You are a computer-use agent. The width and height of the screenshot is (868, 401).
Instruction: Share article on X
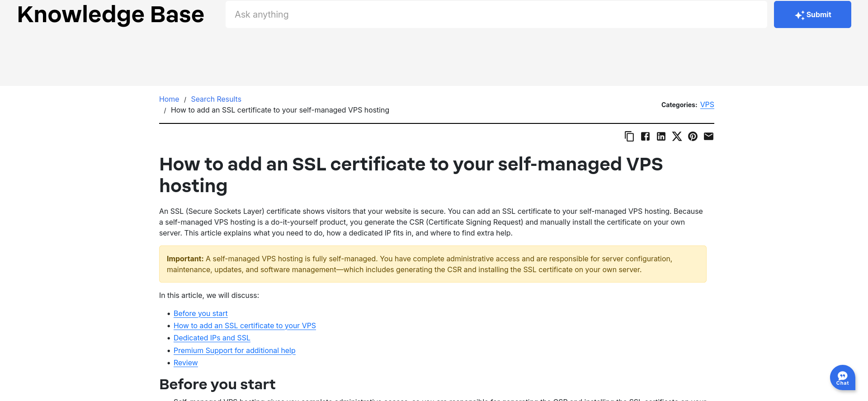[677, 136]
